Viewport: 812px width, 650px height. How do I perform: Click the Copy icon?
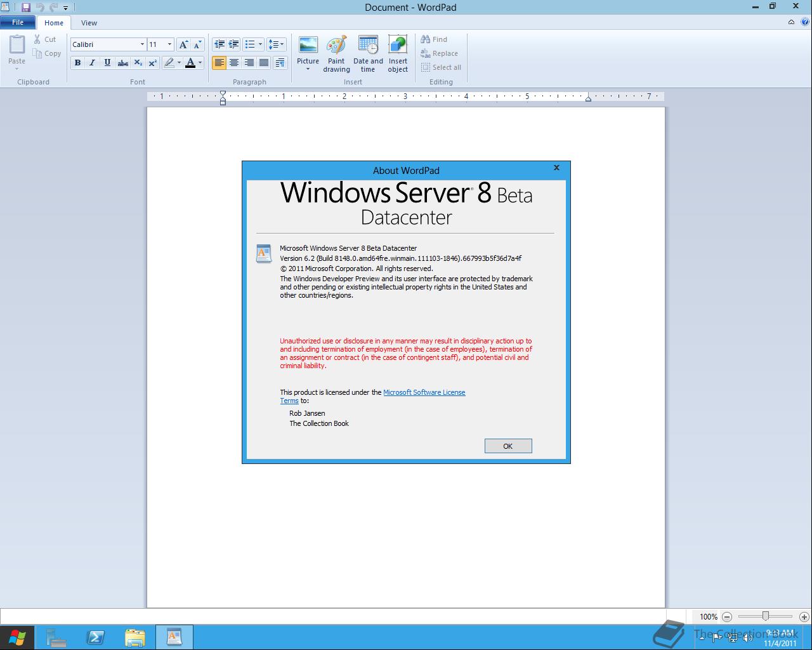[37, 53]
